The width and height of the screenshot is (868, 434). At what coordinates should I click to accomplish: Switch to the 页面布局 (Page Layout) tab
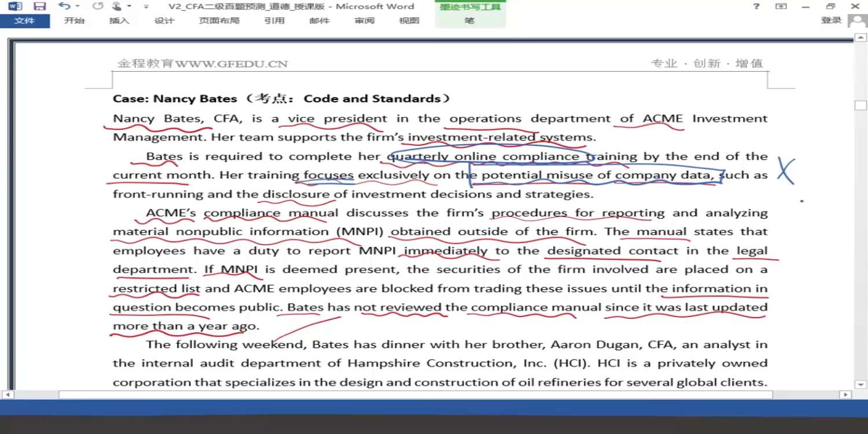point(219,21)
